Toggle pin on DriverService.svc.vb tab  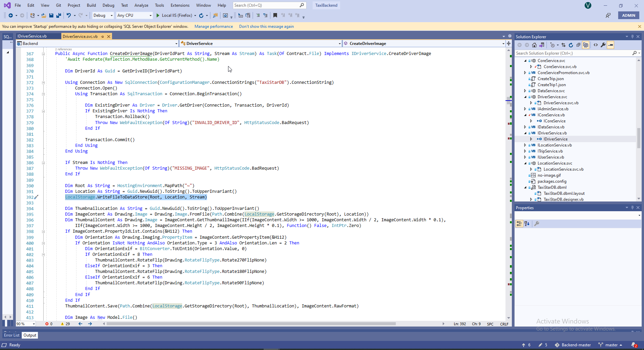(103, 37)
